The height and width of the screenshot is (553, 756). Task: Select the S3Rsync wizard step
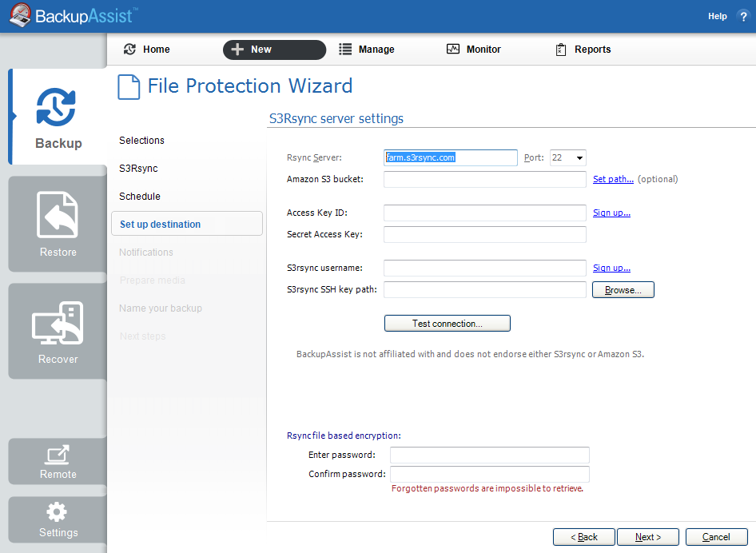point(138,169)
